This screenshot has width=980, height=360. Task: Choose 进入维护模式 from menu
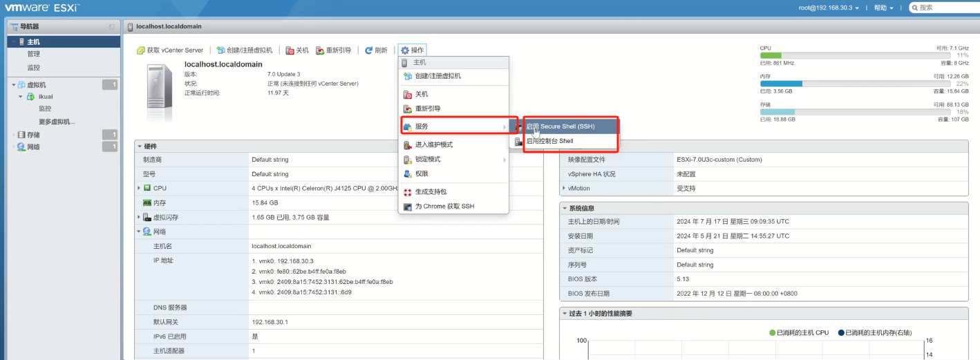[x=453, y=144]
